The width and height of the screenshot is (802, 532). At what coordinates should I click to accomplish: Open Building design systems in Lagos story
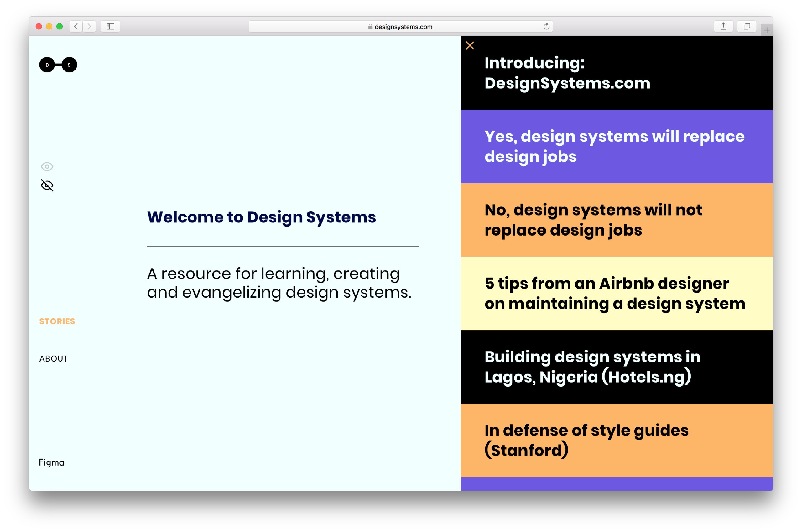617,367
